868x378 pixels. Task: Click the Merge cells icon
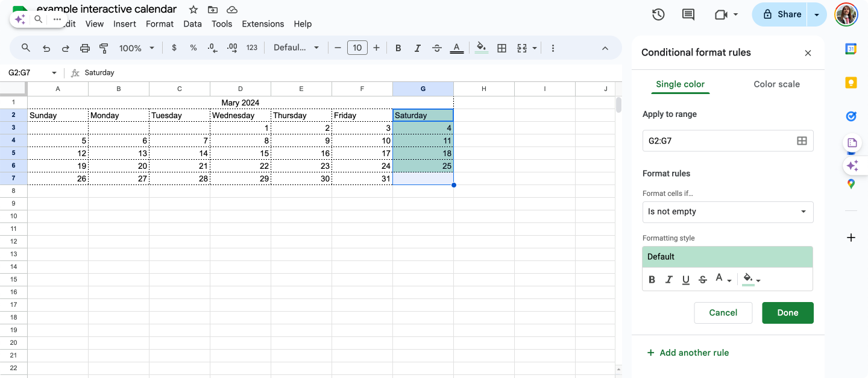pyautogui.click(x=522, y=48)
